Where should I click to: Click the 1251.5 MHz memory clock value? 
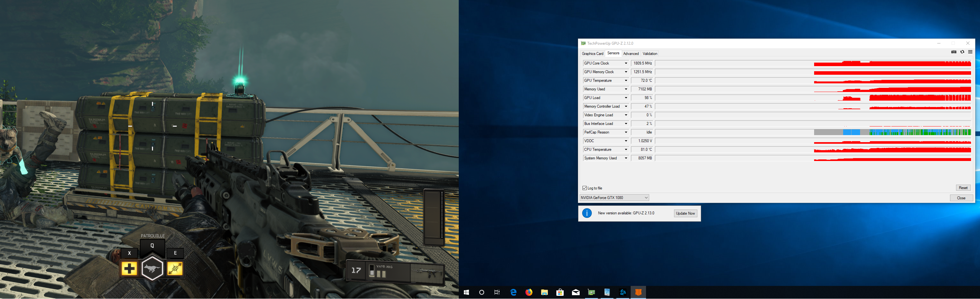coord(642,72)
